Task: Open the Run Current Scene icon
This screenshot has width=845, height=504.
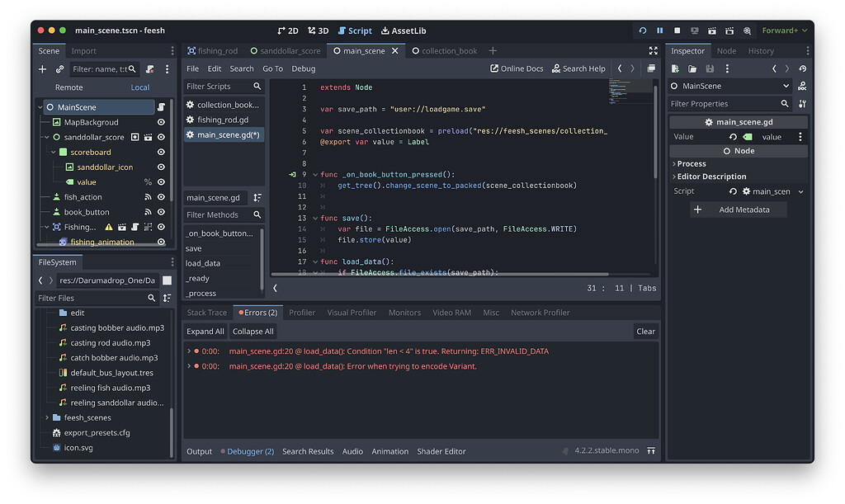Action: tap(711, 30)
